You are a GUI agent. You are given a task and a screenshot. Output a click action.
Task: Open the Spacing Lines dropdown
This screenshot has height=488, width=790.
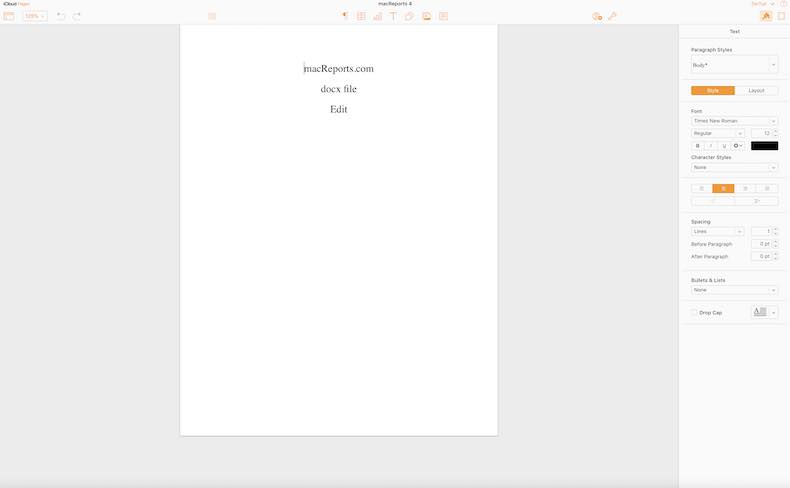718,231
